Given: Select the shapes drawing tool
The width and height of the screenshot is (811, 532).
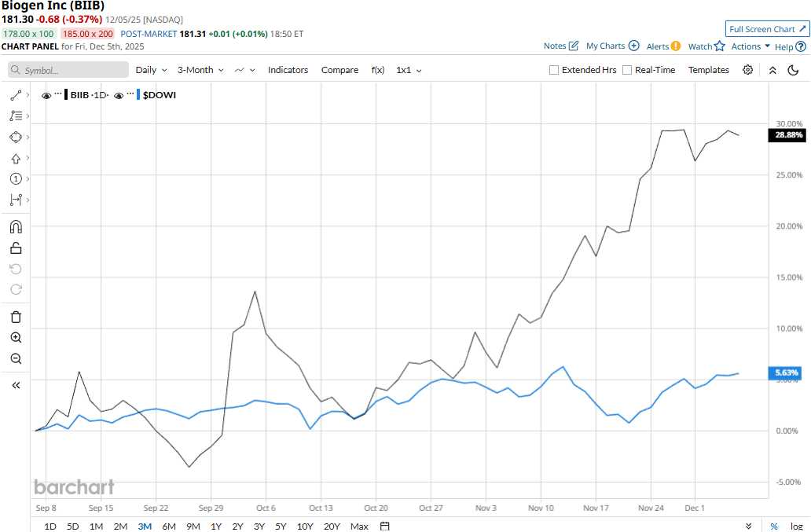Looking at the screenshot, I should (x=16, y=137).
